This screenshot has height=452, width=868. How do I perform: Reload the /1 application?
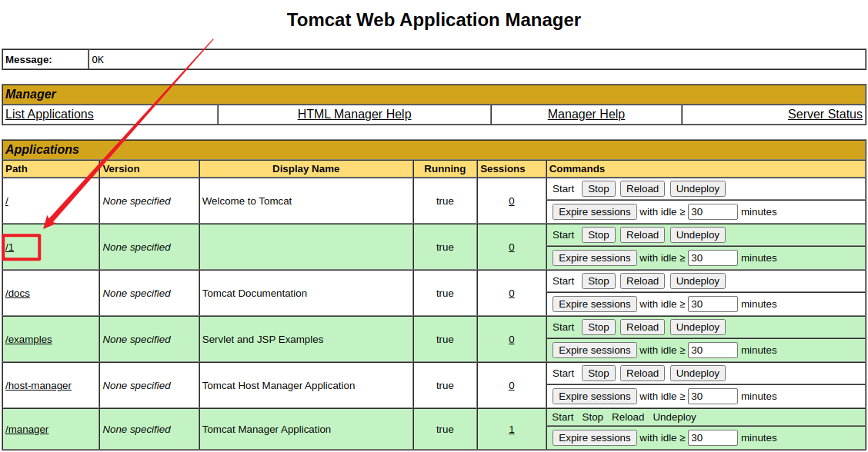pyautogui.click(x=642, y=234)
